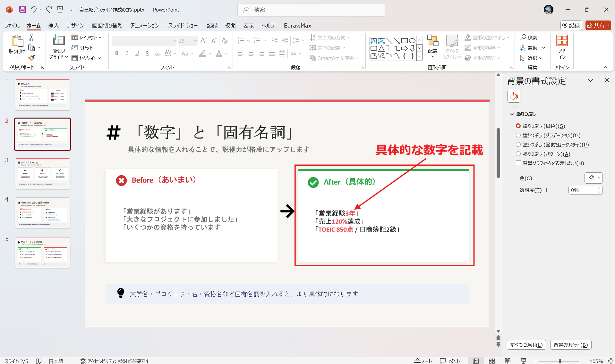This screenshot has width=615, height=364.
Task: Enable 背景グラフィックを表示しない checkbox
Action: 519,163
